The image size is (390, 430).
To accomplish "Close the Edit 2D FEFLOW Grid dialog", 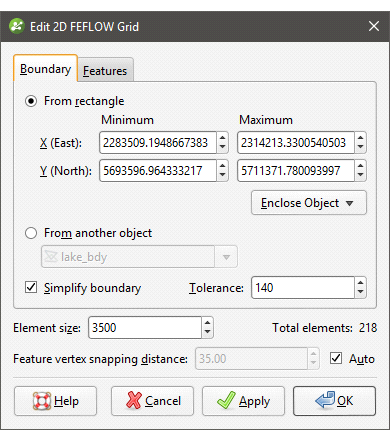I will 374,26.
